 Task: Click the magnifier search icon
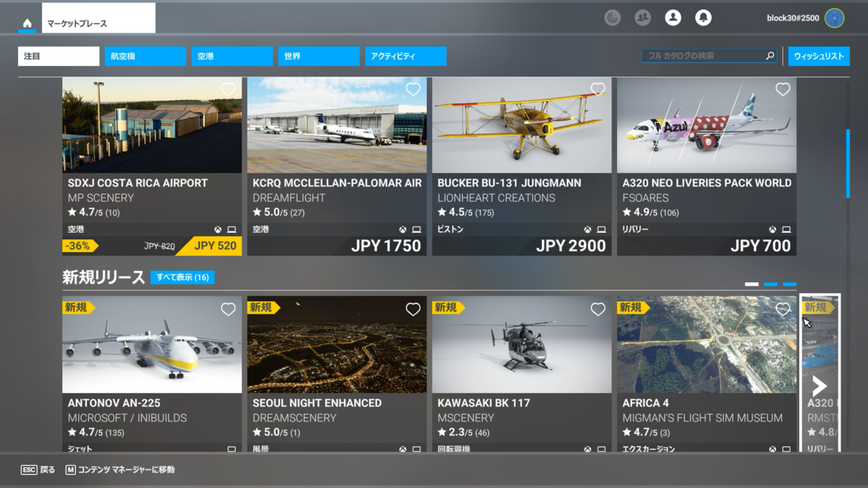point(770,56)
